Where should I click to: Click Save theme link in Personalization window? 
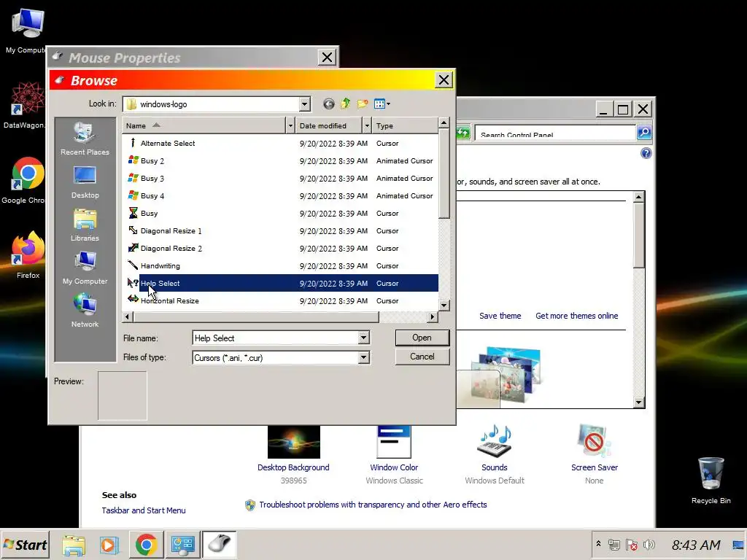pyautogui.click(x=500, y=316)
